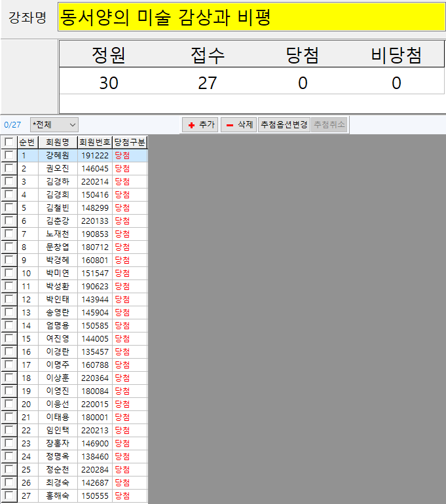Mark the checkbox for 김춘강

9,221
